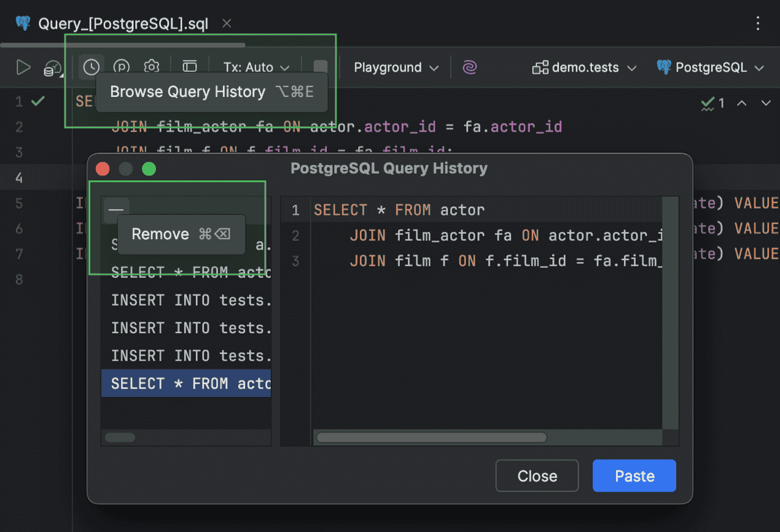The image size is (780, 532).
Task: Click the View Parameters (P) icon
Action: coord(122,67)
